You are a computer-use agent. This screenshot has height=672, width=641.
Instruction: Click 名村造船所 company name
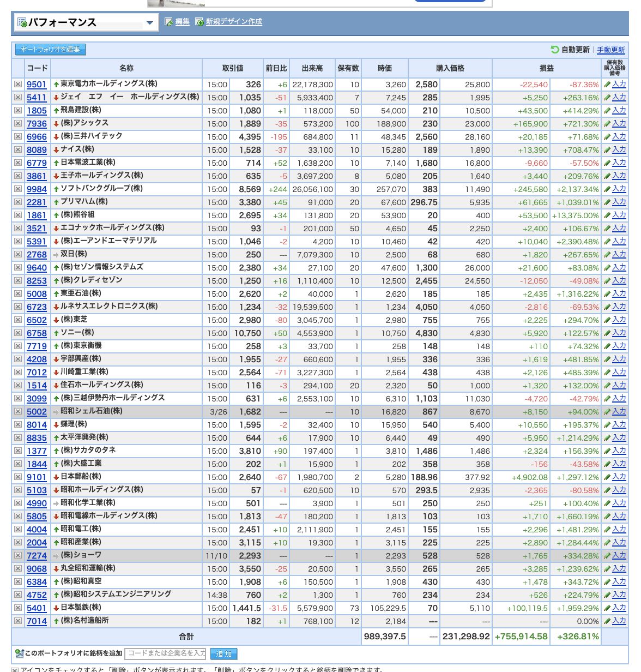(x=84, y=621)
